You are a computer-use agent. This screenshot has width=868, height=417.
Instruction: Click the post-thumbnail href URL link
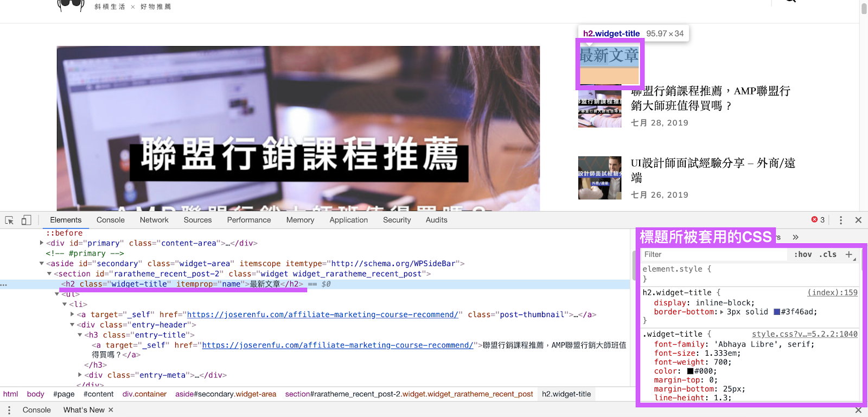pyautogui.click(x=323, y=314)
